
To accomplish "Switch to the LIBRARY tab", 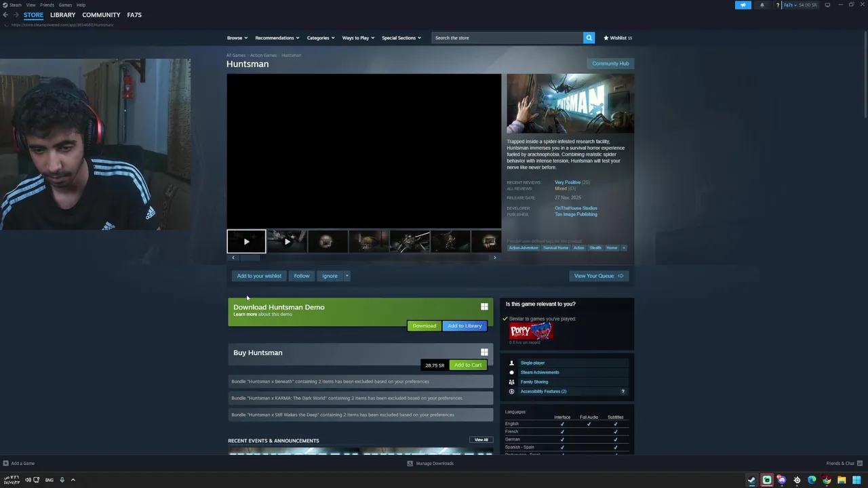I will tap(62, 15).
